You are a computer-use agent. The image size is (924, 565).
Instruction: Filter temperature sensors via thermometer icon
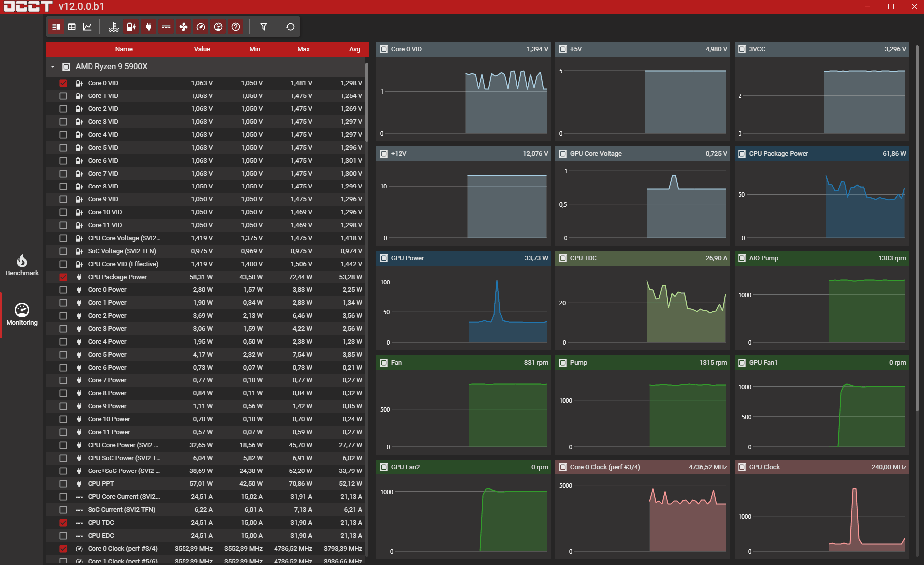pos(113,27)
